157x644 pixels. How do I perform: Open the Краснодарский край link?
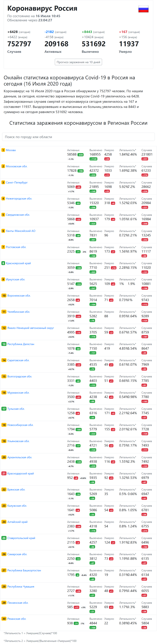[x=20, y=474]
